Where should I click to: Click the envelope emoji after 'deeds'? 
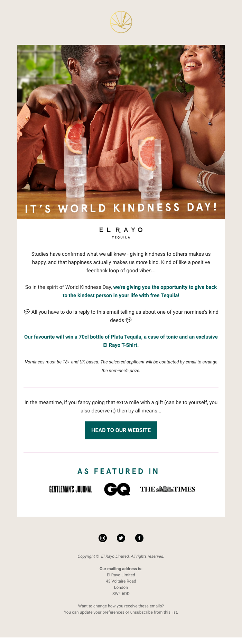129,320
